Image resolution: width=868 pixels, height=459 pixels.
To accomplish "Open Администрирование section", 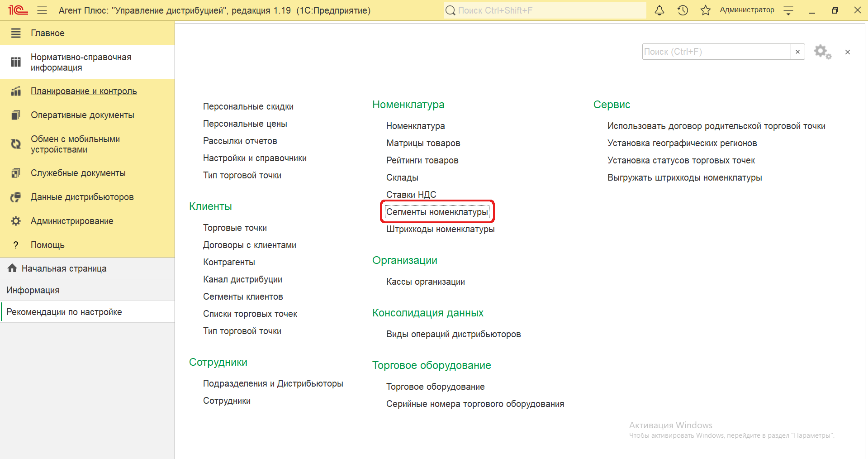I will point(87,221).
